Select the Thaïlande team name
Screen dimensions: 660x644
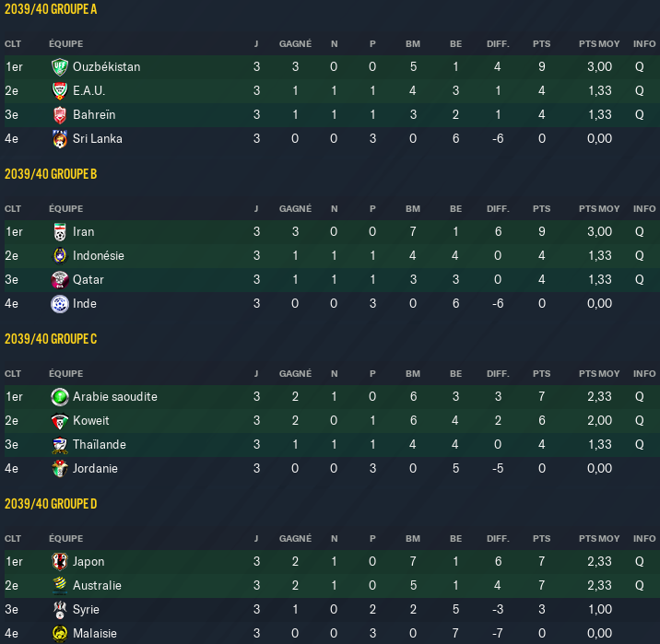(x=100, y=445)
